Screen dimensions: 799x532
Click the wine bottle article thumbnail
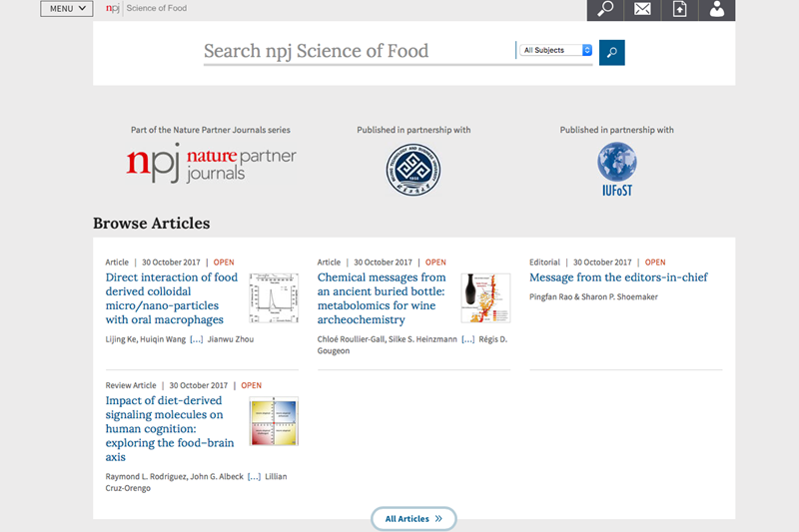click(x=485, y=297)
